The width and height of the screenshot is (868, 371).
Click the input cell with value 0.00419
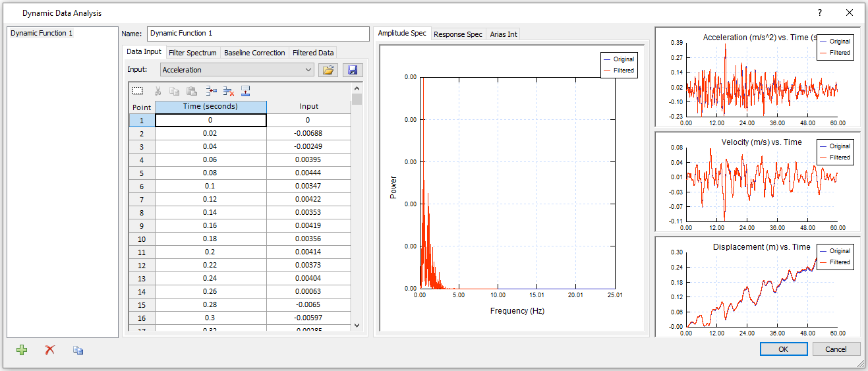(x=309, y=225)
